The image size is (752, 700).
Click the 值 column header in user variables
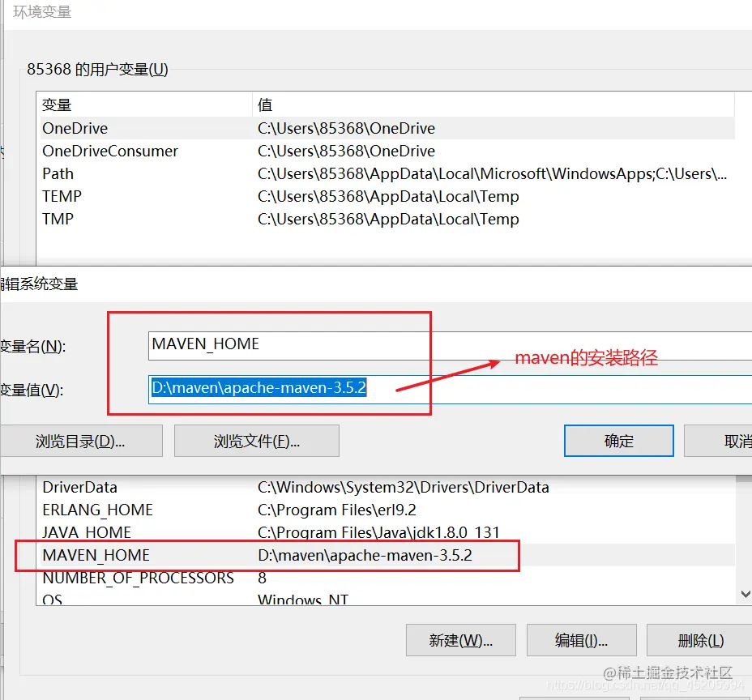(493, 105)
